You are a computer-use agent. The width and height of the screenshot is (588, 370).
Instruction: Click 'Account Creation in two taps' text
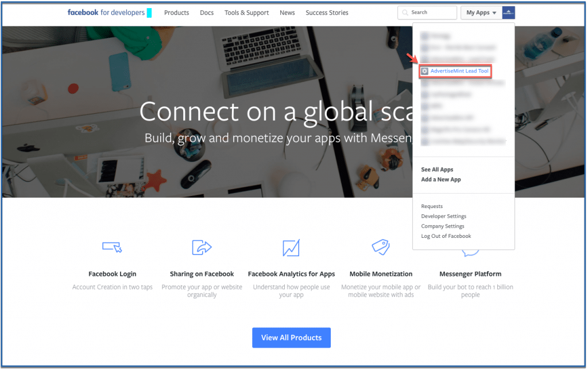(x=113, y=287)
